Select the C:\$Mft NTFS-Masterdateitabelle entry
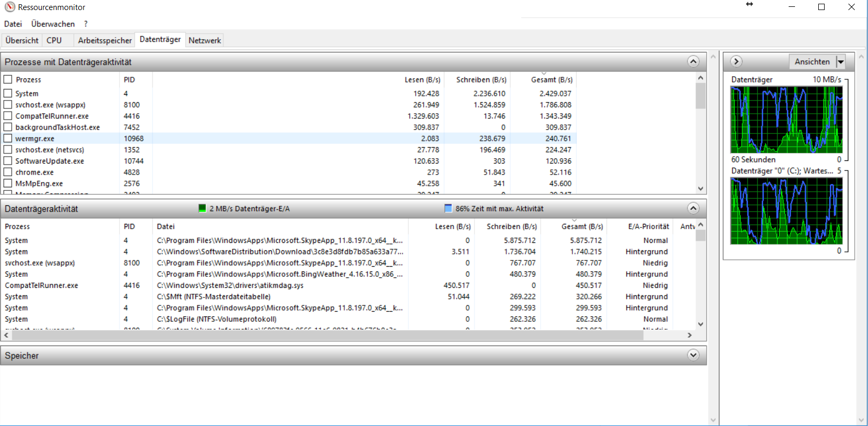The image size is (868, 426). (214, 296)
